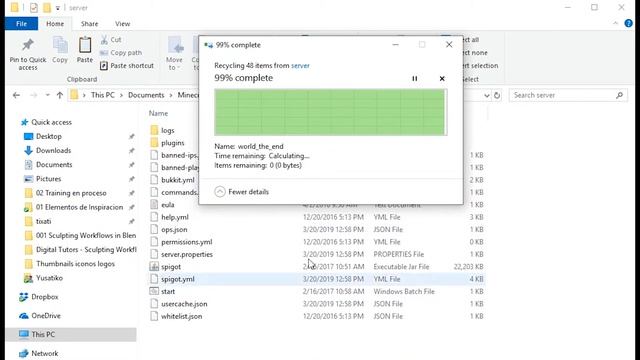Switch to the Home tab
The width and height of the screenshot is (640, 360).
click(x=55, y=24)
